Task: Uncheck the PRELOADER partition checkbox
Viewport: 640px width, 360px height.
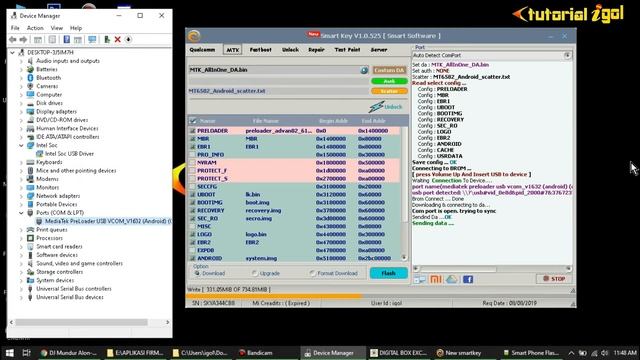Action: pos(192,131)
